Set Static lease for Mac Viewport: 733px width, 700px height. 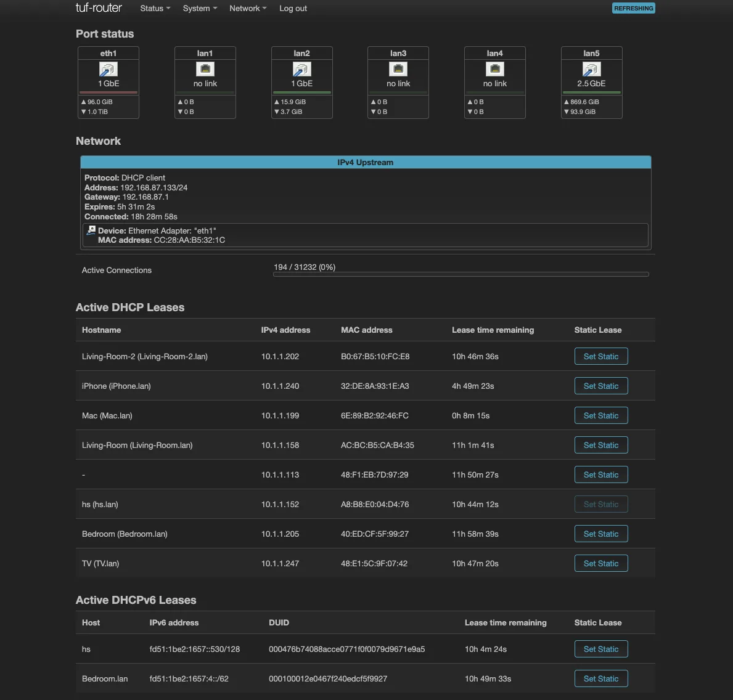click(600, 415)
